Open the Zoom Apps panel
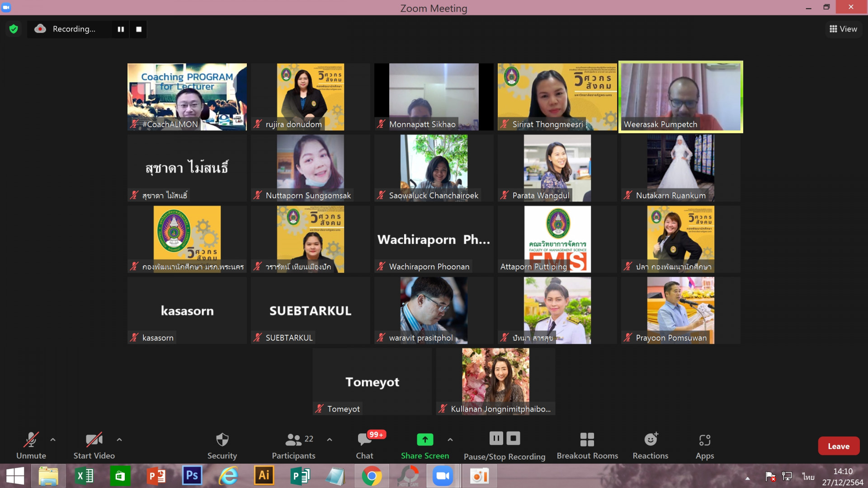868x488 pixels. tap(704, 445)
